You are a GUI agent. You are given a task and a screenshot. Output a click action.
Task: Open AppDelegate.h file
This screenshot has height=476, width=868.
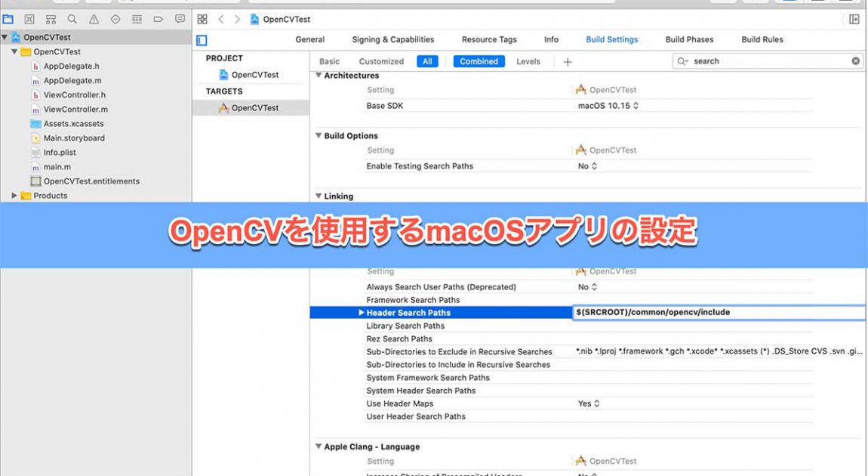tap(66, 66)
